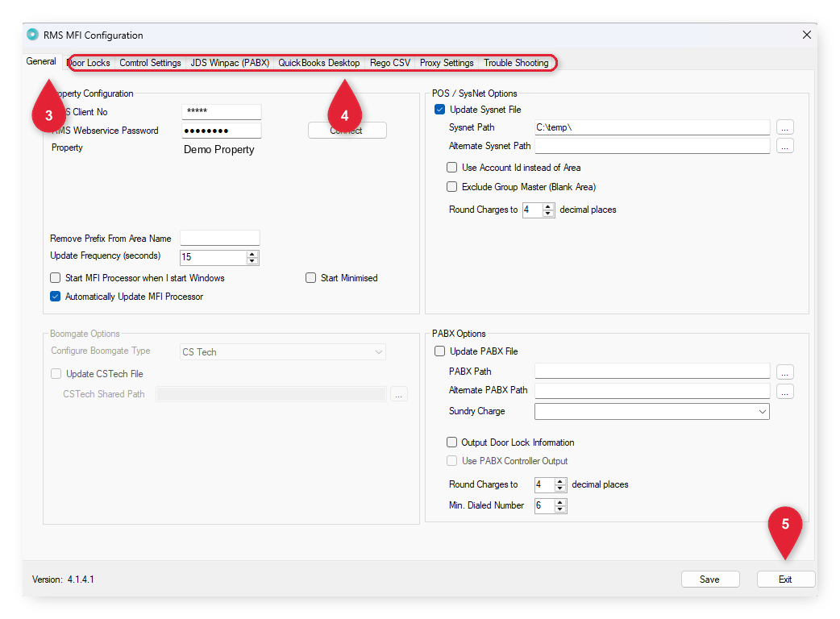
Task: Click the Alternate Sysnet Path field
Action: click(x=652, y=146)
